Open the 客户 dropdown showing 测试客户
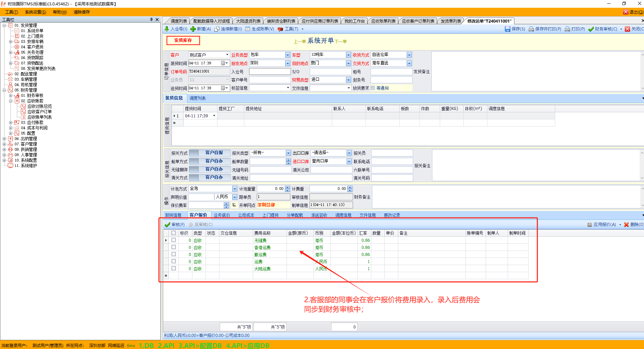Viewport: 644px width, 349px height. [227, 55]
